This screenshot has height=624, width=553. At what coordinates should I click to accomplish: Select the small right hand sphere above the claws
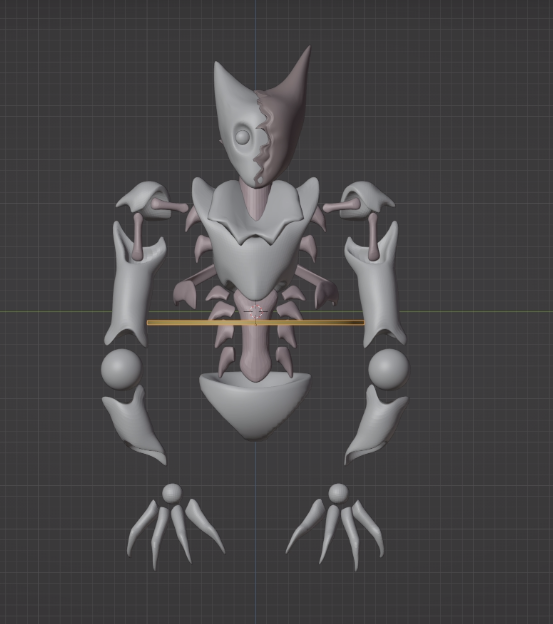coord(338,493)
